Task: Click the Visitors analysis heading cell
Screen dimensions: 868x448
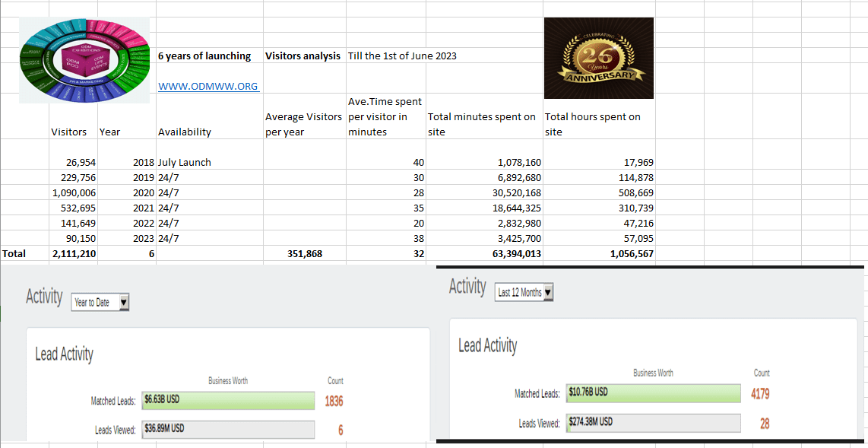Action: [303, 56]
